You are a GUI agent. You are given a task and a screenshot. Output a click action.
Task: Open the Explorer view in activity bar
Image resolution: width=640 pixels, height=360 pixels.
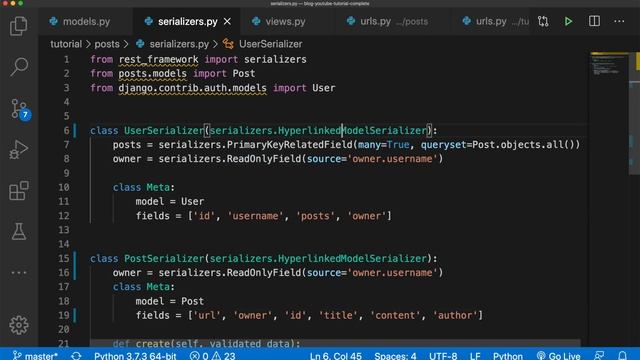click(19, 26)
